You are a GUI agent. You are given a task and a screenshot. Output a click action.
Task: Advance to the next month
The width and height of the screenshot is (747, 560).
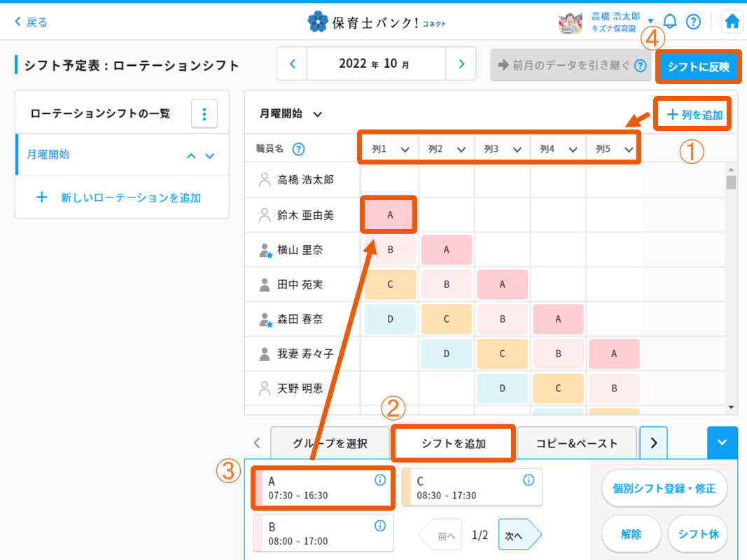tap(461, 64)
